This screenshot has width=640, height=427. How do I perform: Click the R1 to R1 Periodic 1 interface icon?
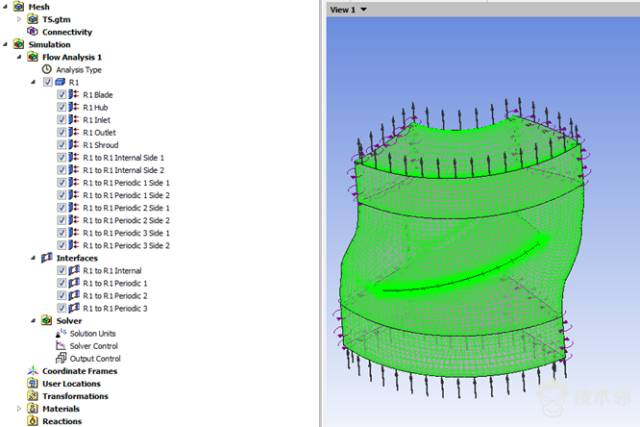tap(74, 283)
